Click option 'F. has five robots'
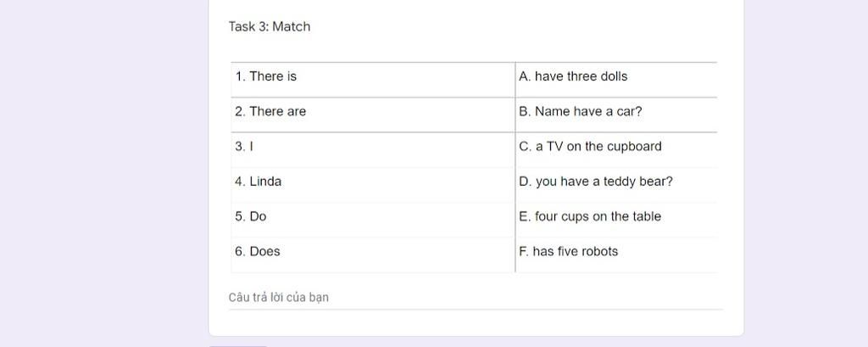 (568, 251)
